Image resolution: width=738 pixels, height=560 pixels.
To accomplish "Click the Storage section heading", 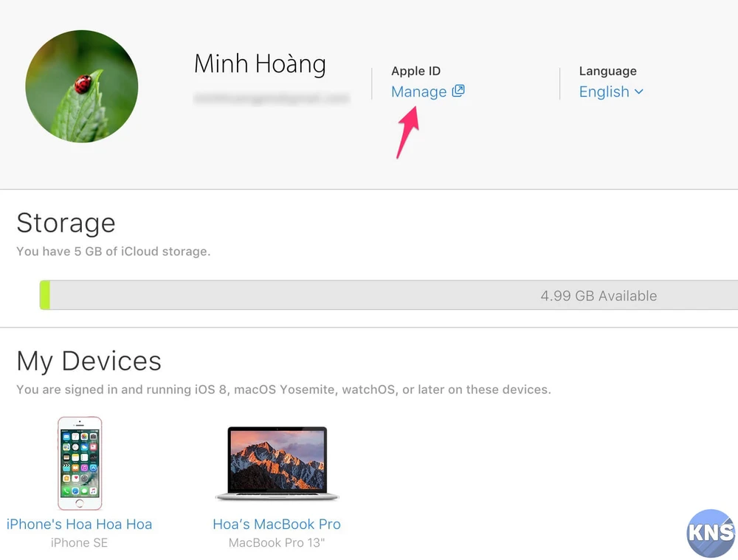I will click(66, 223).
